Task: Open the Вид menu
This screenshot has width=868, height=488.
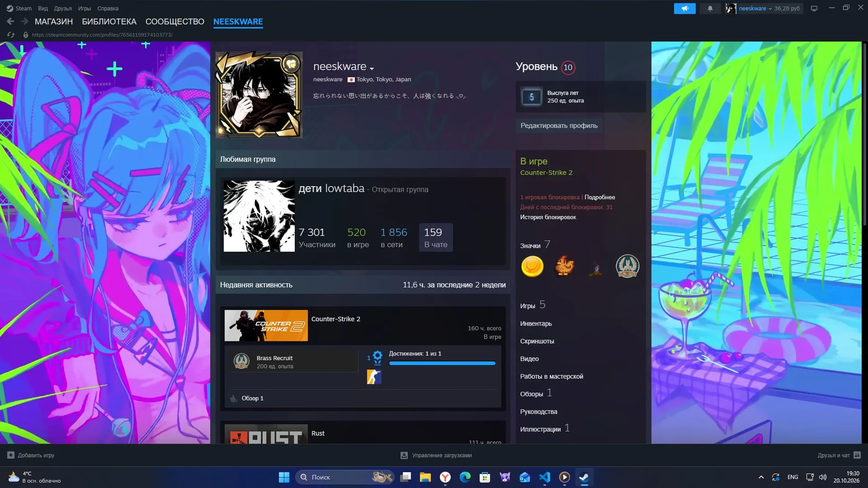Action: click(x=43, y=8)
